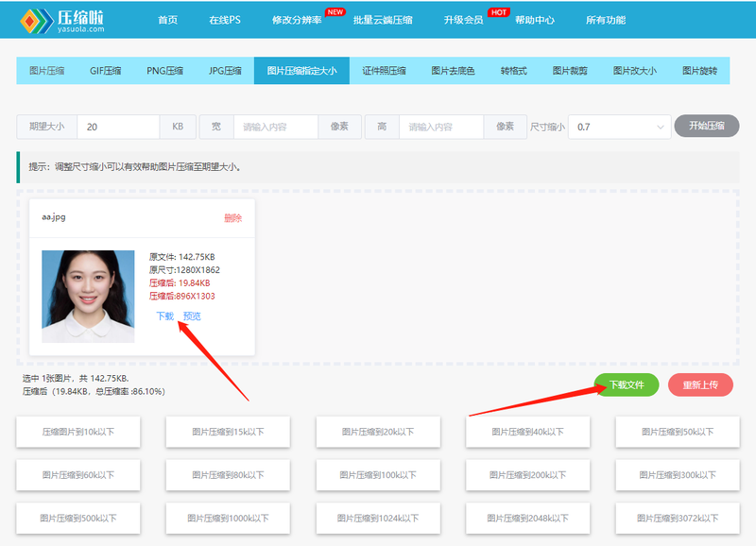Open 修改分辨率 navigation item

297,20
